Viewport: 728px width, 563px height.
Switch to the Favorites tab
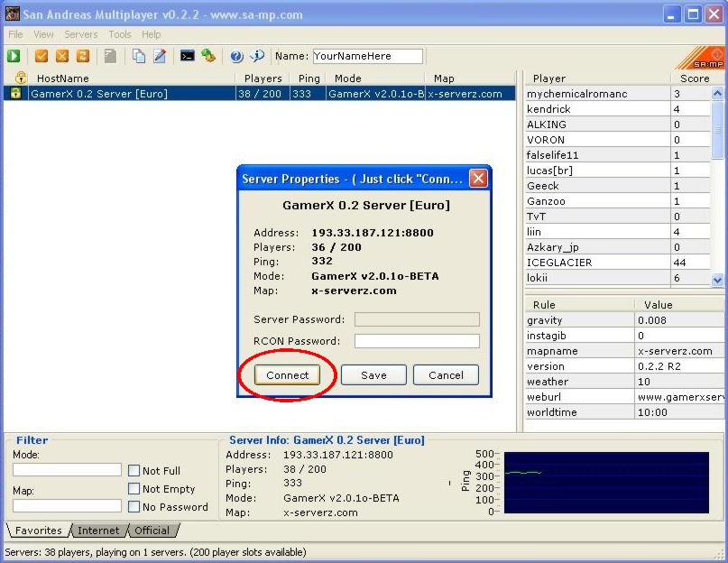click(39, 531)
